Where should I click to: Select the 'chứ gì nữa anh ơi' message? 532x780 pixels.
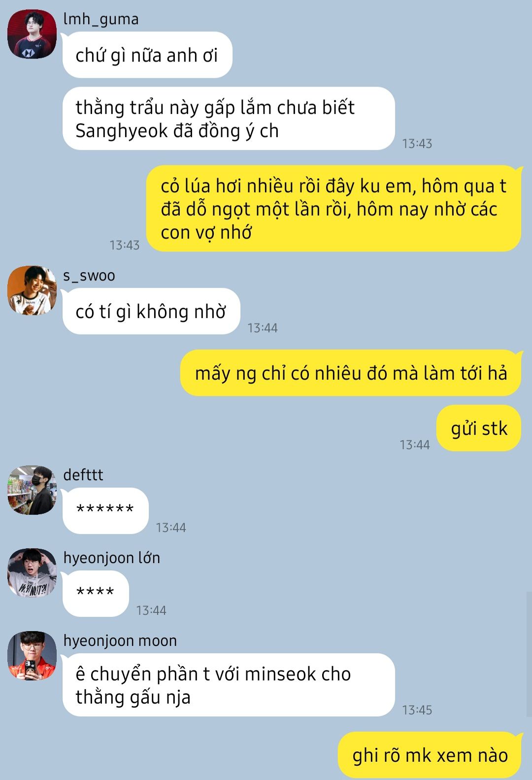point(147,55)
